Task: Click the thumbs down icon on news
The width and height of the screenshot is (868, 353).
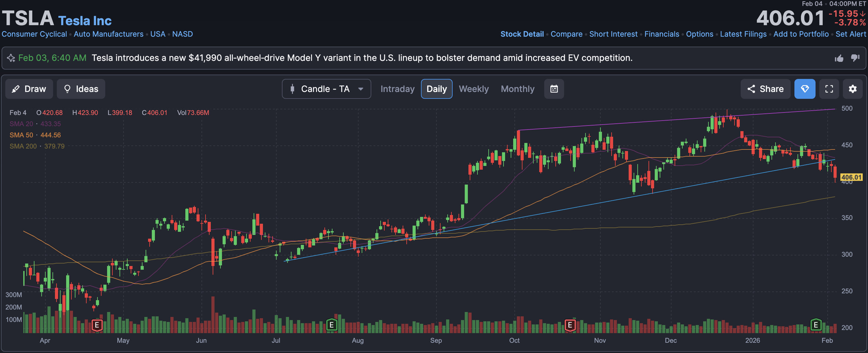Action: 855,58
